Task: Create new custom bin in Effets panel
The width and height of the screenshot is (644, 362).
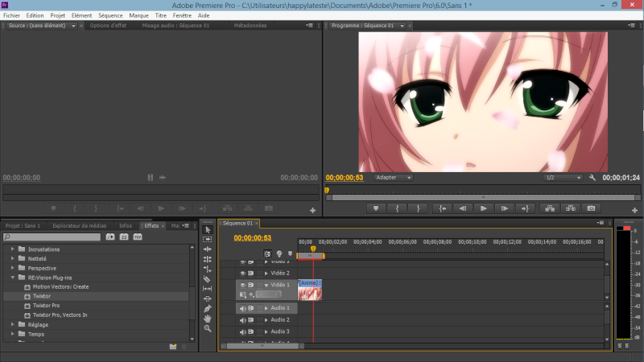Action: click(x=173, y=347)
